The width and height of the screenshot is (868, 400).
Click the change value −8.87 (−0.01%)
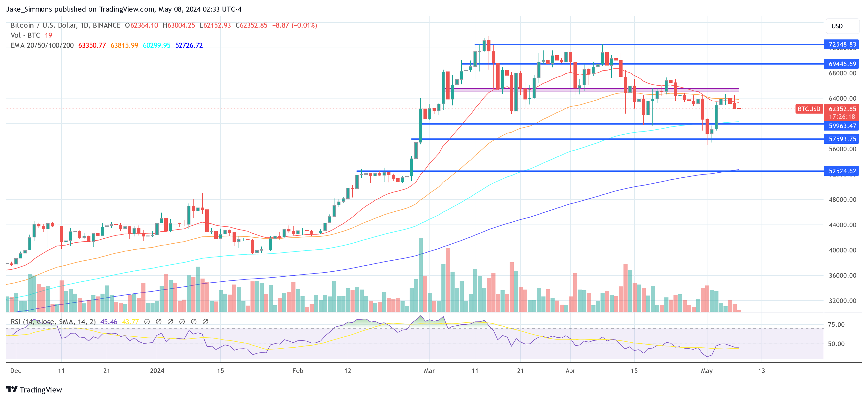[x=295, y=25]
